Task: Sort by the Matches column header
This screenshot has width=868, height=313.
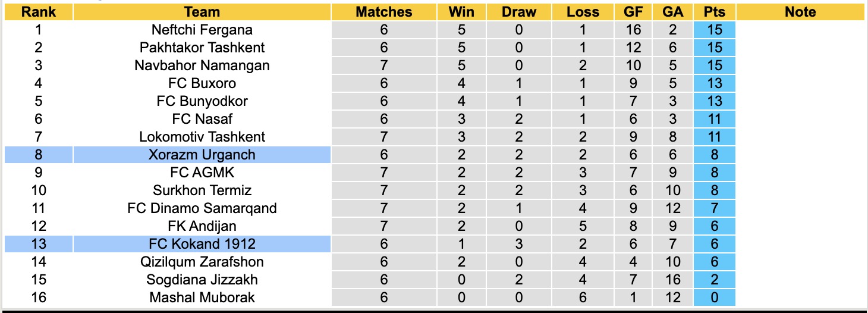Action: coord(383,12)
